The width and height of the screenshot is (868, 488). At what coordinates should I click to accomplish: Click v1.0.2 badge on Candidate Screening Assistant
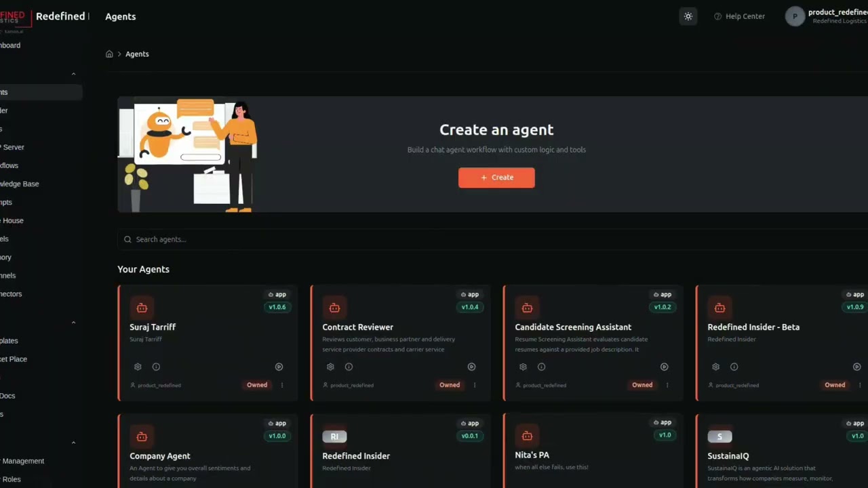(x=663, y=307)
